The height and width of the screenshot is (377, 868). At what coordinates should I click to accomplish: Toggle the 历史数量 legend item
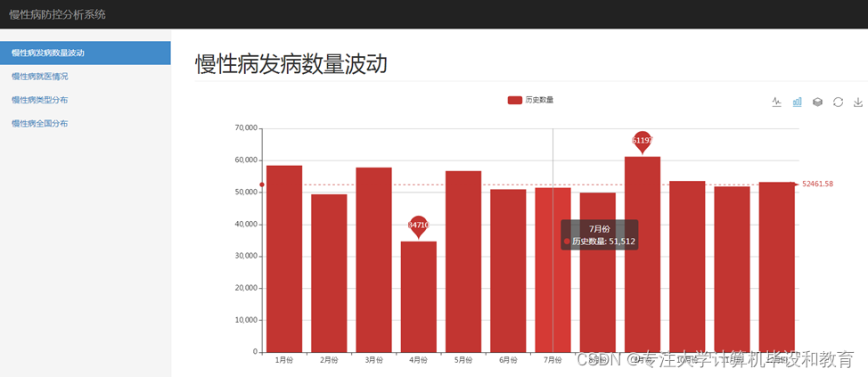pyautogui.click(x=531, y=100)
